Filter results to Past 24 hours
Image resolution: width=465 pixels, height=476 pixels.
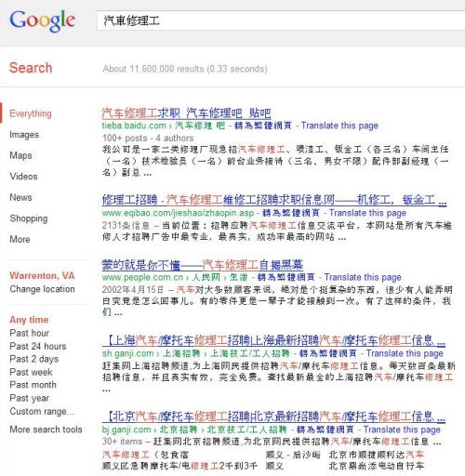(38, 346)
